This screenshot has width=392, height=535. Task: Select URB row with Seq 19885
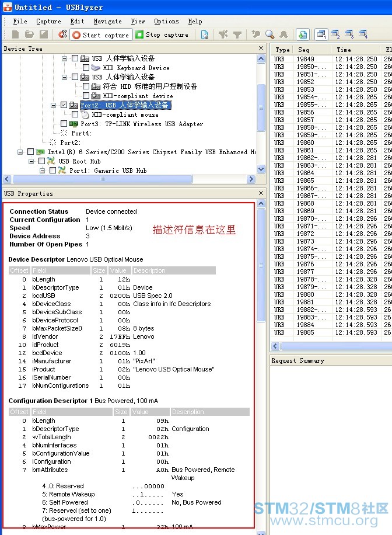coord(332,332)
